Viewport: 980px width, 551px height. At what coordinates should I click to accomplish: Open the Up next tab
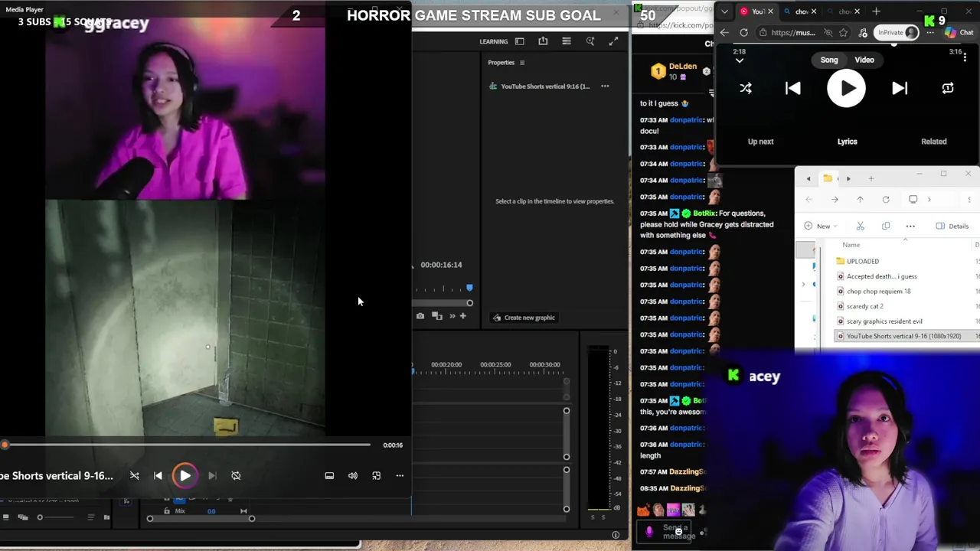point(760,142)
